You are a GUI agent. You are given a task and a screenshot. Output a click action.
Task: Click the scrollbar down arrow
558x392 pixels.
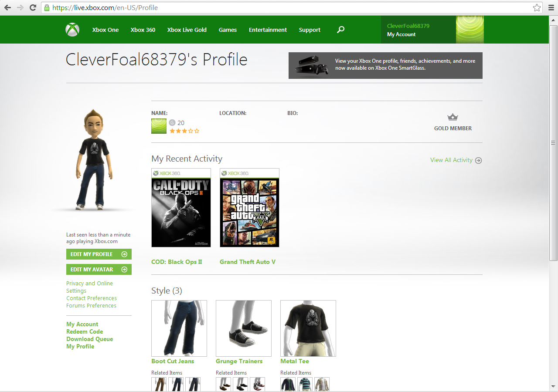(x=553, y=387)
